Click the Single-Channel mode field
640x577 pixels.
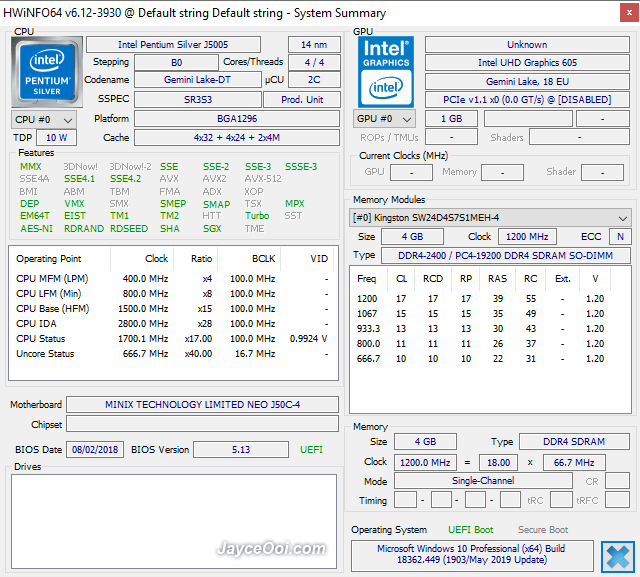tap(483, 481)
